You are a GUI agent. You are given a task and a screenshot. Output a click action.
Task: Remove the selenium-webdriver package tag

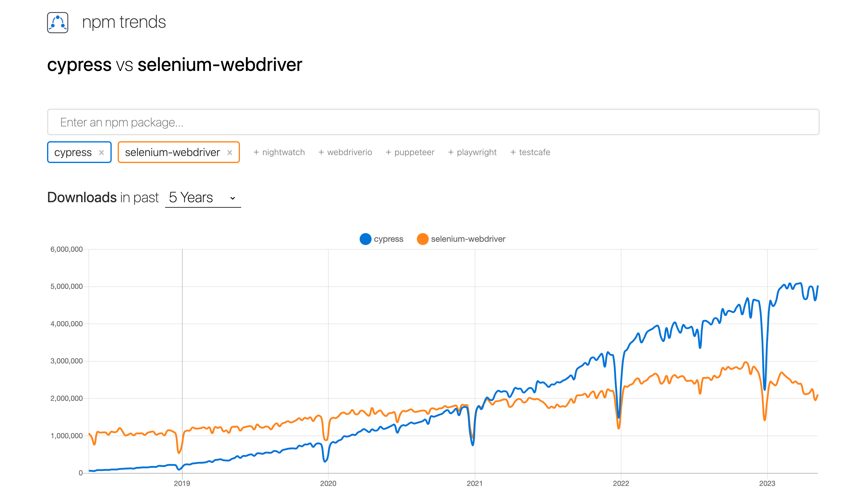click(230, 152)
